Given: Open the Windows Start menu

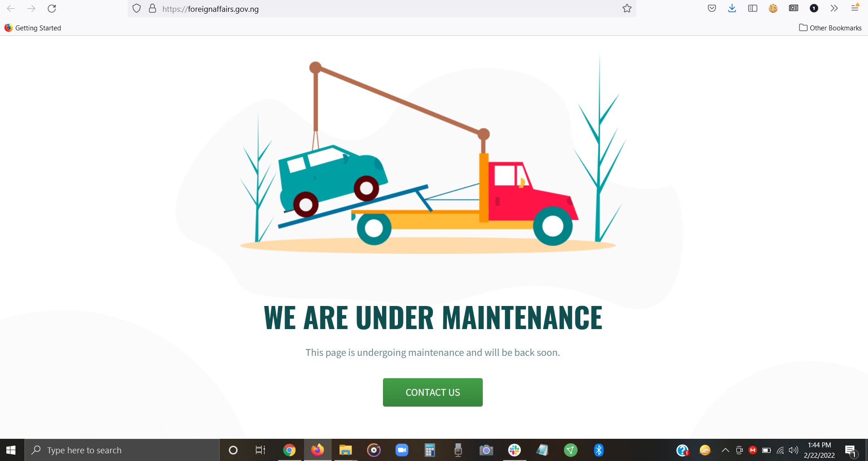Looking at the screenshot, I should pos(11,450).
